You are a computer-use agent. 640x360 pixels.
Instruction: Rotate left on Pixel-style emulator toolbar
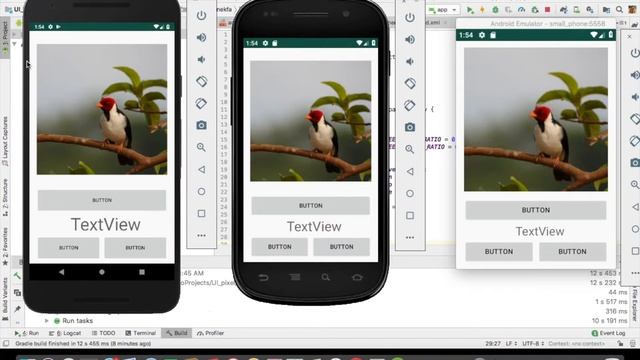(x=201, y=81)
